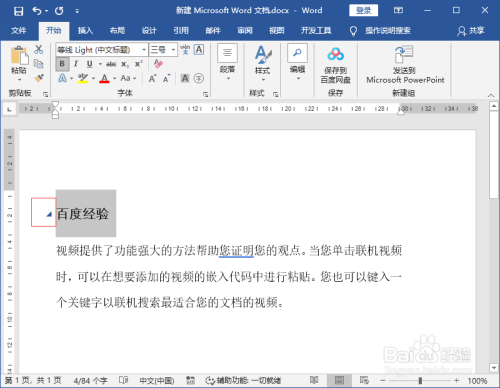
Task: Toggle character shading A icon
Action: (185, 78)
